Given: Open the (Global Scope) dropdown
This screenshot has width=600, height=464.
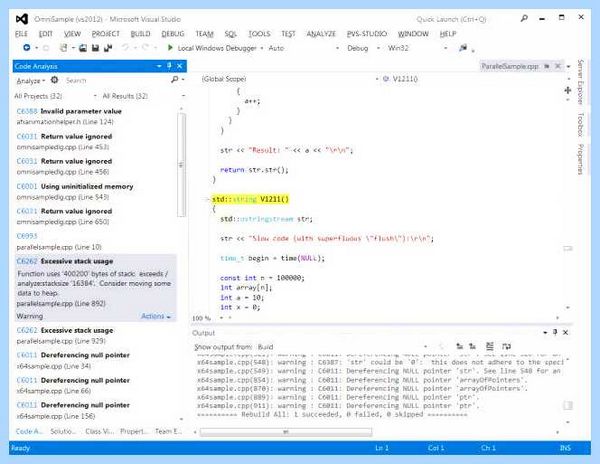Looking at the screenshot, I should [x=290, y=79].
